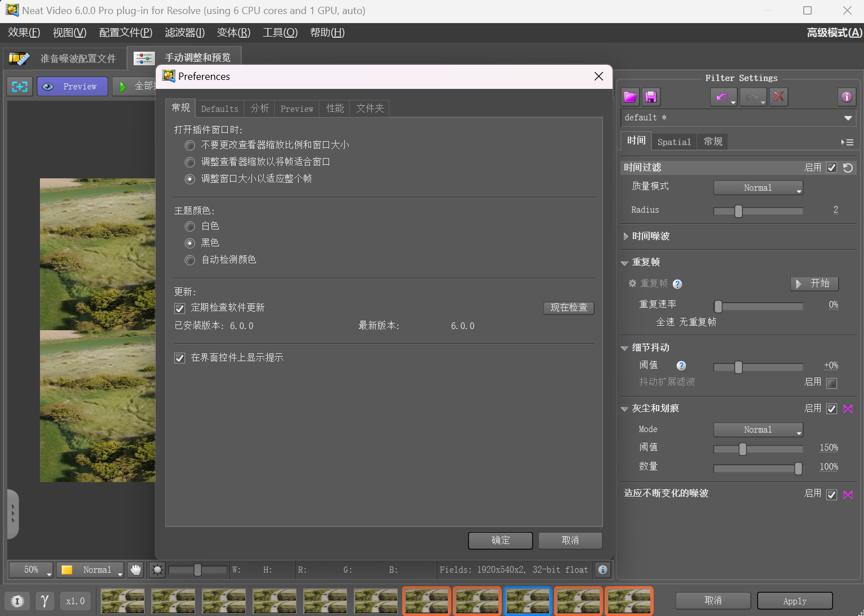Cancel the Preferences dialog with 取消
This screenshot has height=616, width=864.
(x=570, y=541)
